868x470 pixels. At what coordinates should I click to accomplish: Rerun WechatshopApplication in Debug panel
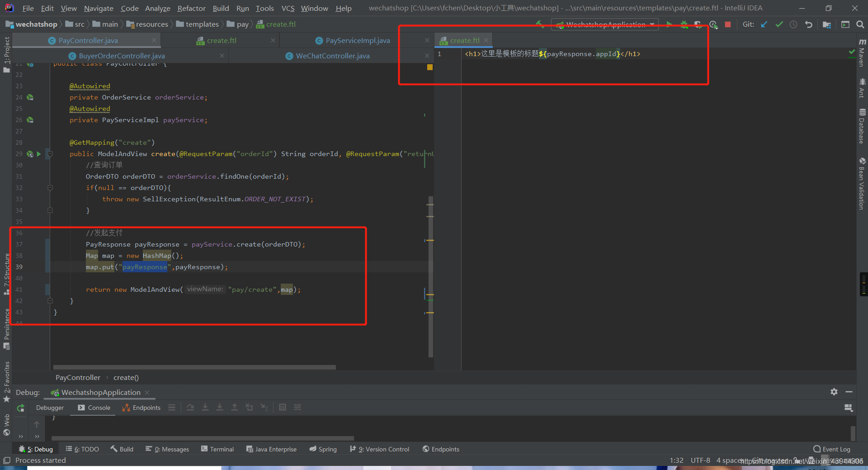click(20, 408)
